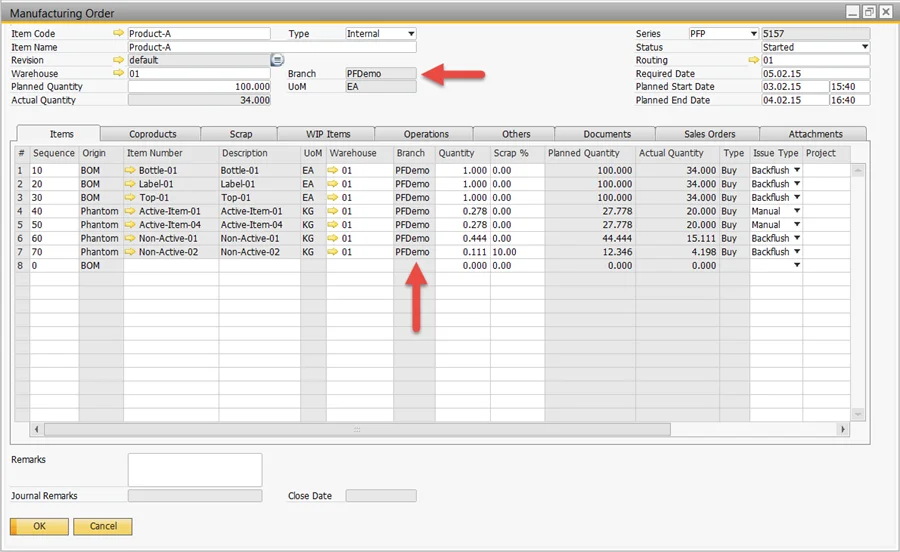Click the Origin cell BOM in row 8

[101, 266]
